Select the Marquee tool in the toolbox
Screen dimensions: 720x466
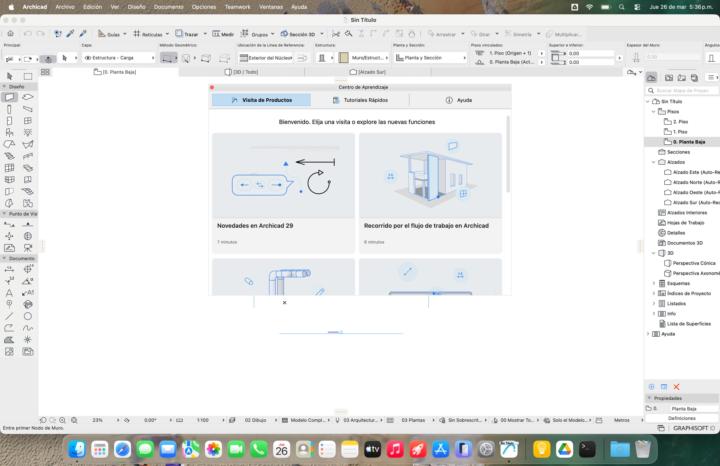pyautogui.click(x=28, y=76)
